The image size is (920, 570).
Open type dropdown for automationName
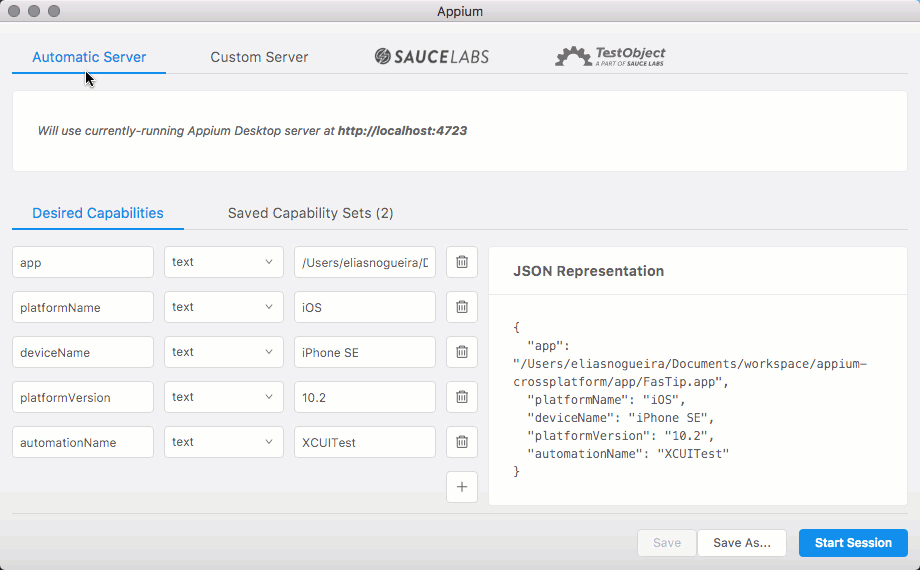224,442
